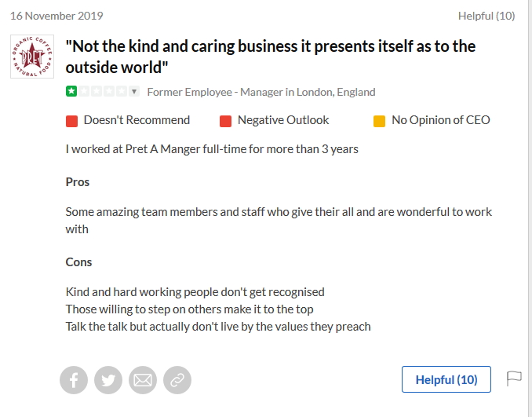Share review on Twitter

[x=108, y=381]
